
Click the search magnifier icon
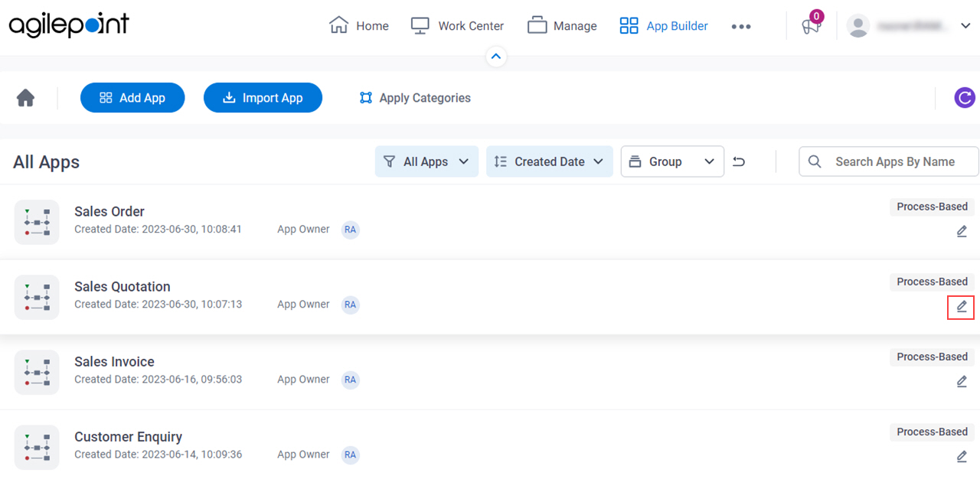coord(815,161)
